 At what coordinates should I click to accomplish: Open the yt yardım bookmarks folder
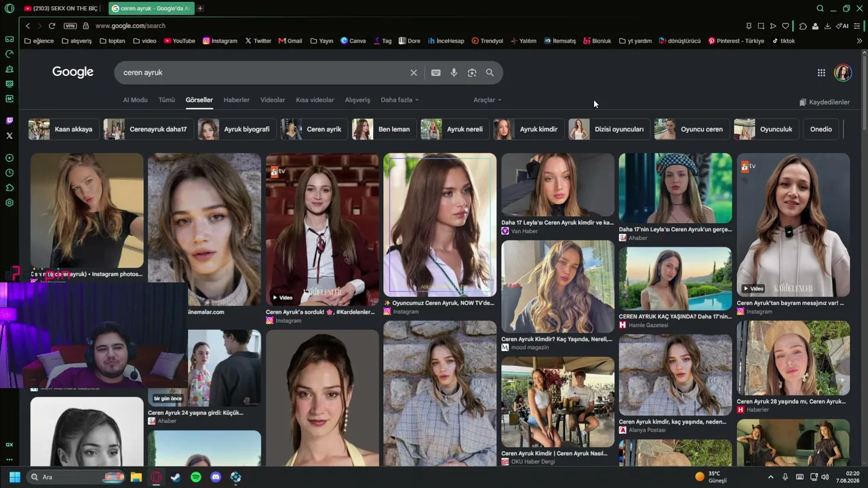(x=635, y=41)
